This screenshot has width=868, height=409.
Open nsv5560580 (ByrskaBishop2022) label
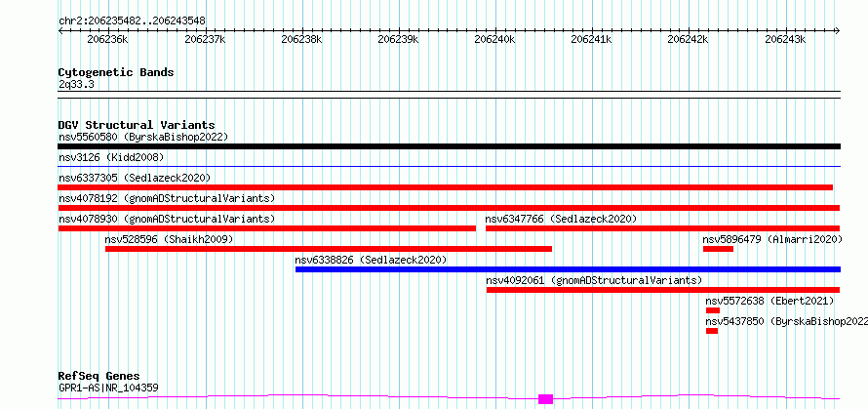[x=143, y=137]
